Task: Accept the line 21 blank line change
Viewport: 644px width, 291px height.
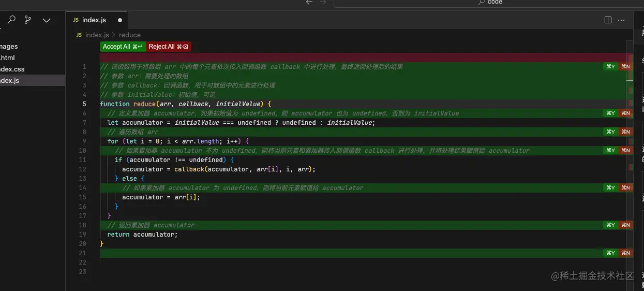Action: point(610,253)
